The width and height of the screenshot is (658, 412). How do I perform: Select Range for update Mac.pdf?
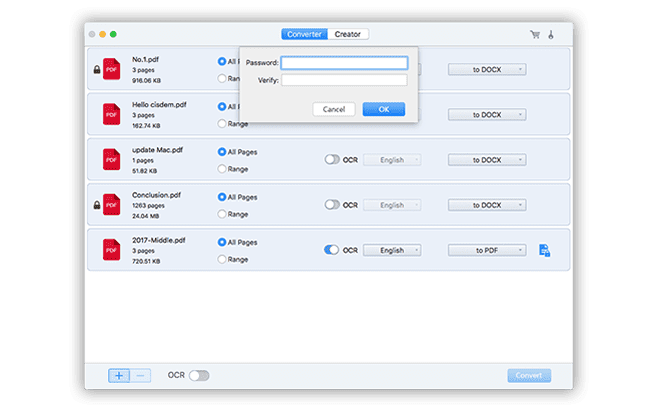tap(222, 169)
